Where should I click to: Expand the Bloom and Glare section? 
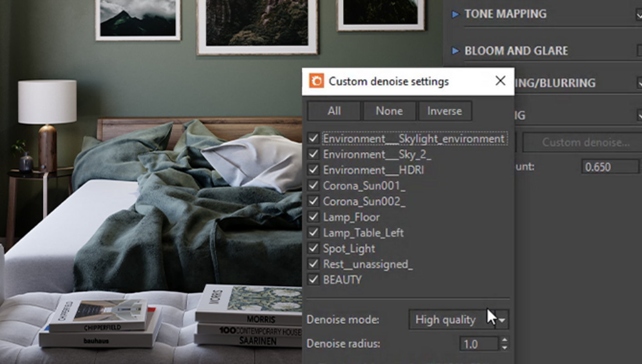455,51
